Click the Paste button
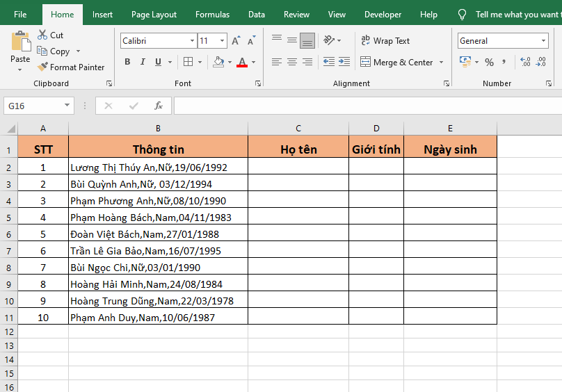562x392 pixels. (x=20, y=47)
